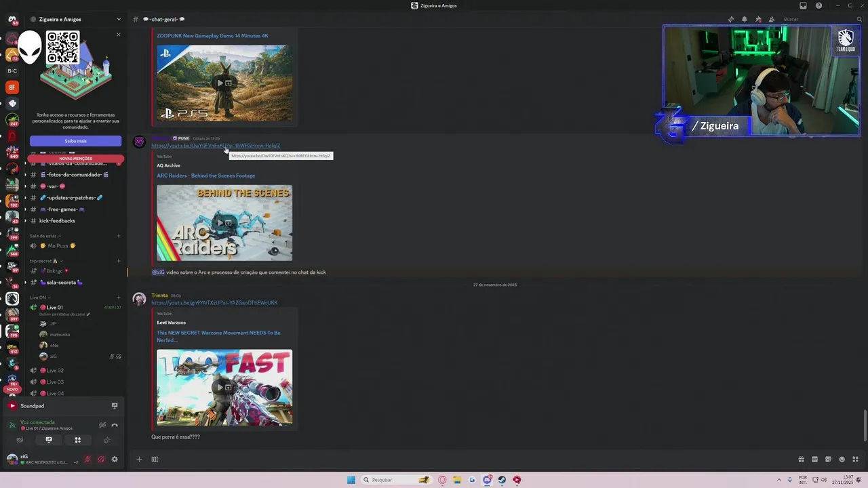Join the Live 03 voice channel

tap(75, 382)
